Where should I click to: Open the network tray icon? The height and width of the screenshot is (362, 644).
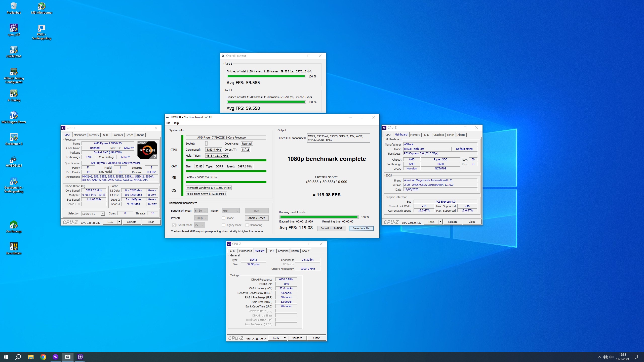pyautogui.click(x=606, y=357)
